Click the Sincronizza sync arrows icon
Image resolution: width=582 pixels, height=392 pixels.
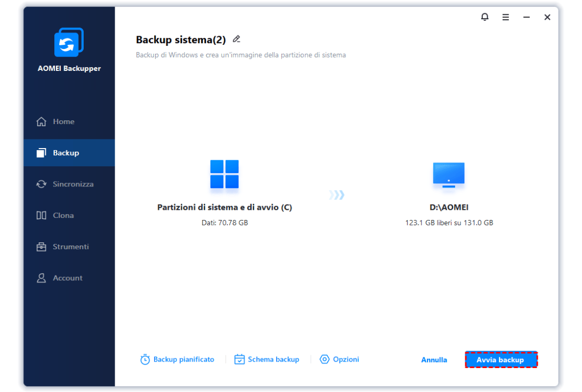coord(41,184)
